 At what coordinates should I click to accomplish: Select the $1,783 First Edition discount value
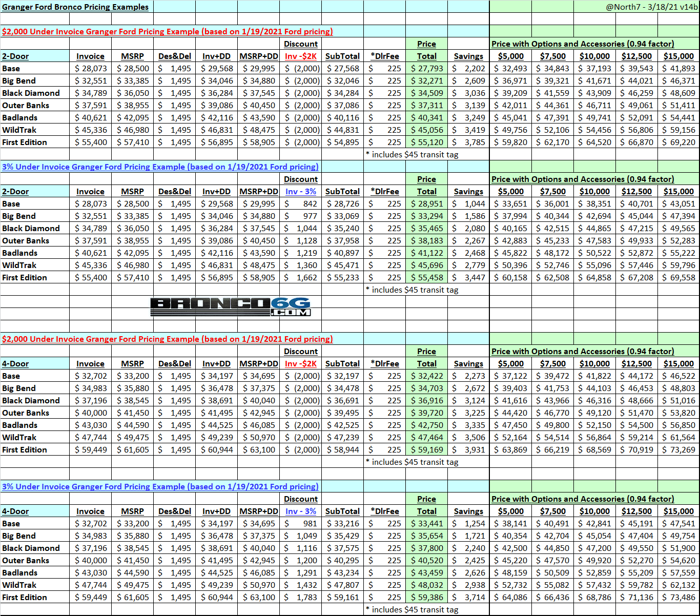[x=301, y=597]
